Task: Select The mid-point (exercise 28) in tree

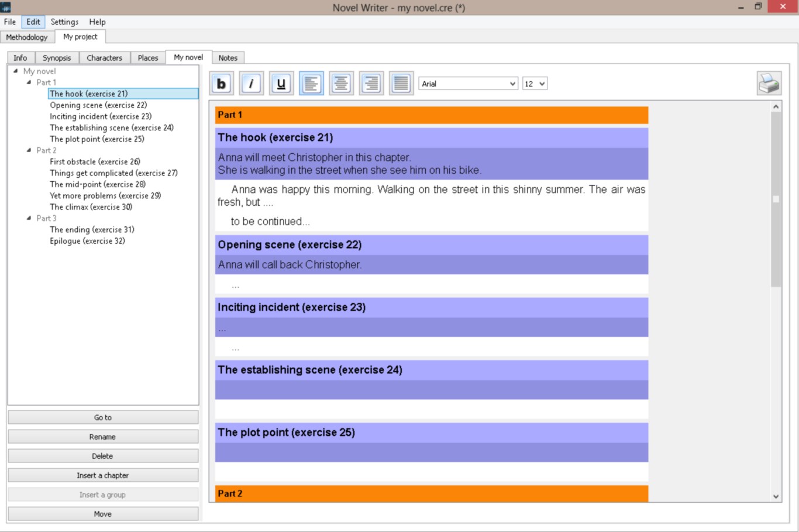Action: (98, 184)
